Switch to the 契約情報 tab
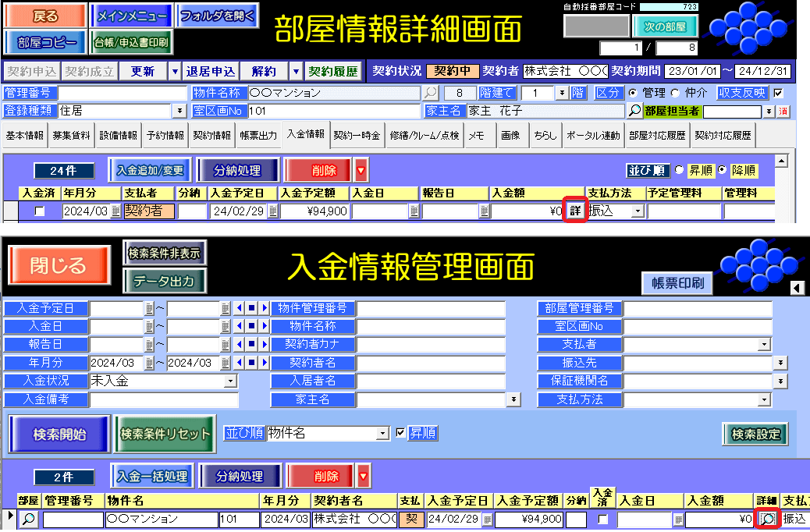 pyautogui.click(x=211, y=135)
